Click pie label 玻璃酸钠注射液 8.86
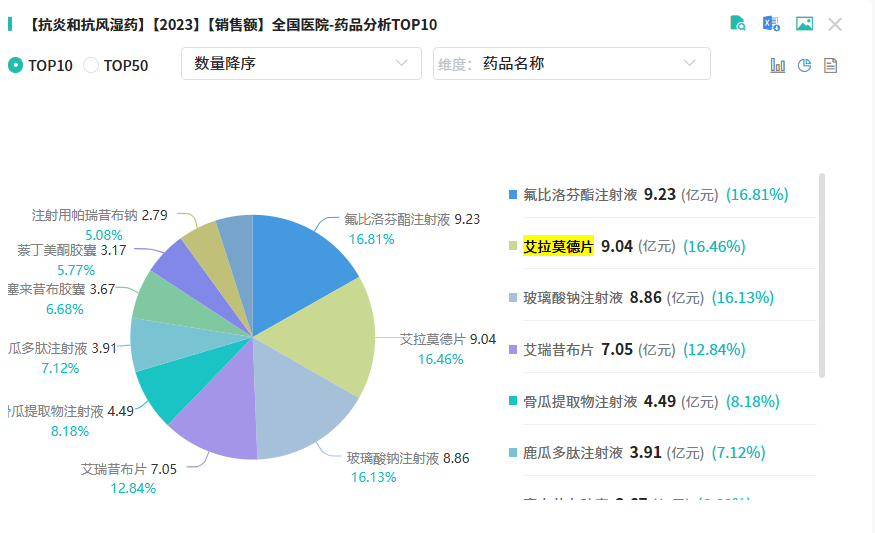 [408, 458]
